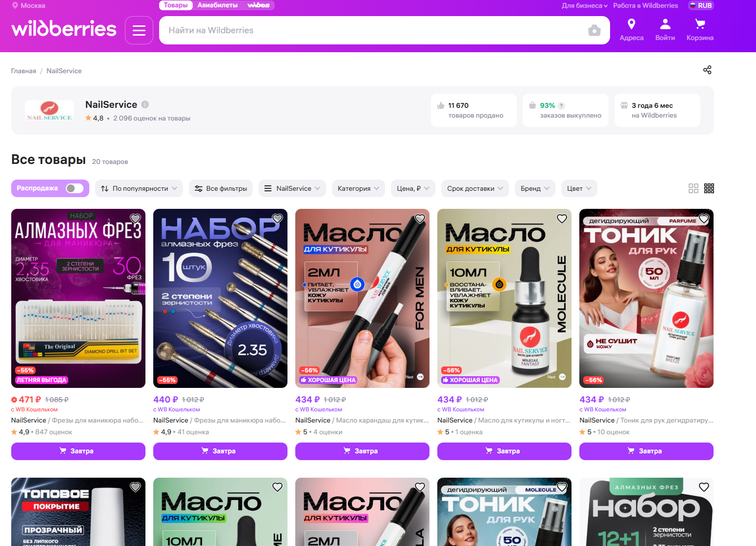The width and height of the screenshot is (756, 546).
Task: Open the RUB currency selector
Action: click(x=701, y=5)
